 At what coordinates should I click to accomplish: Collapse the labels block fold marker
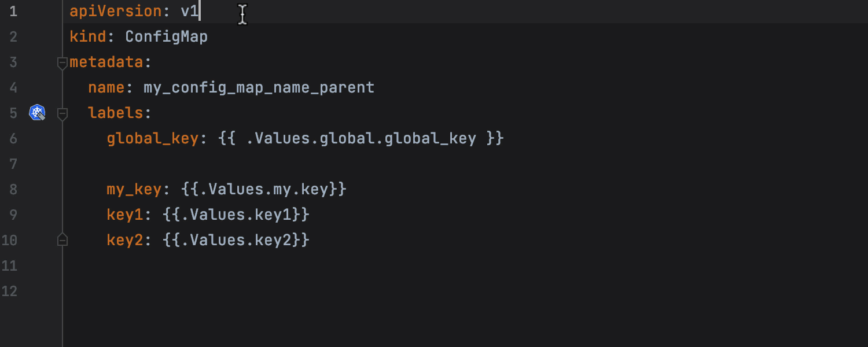62,114
